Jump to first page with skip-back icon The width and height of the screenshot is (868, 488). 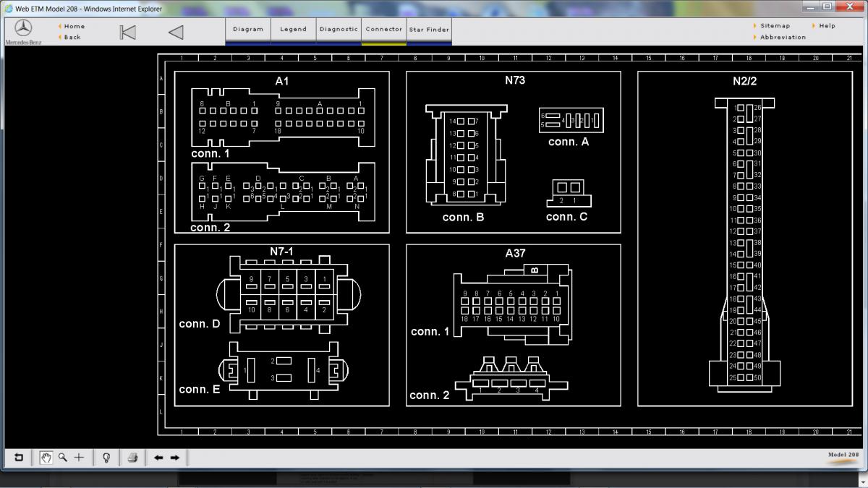pyautogui.click(x=127, y=32)
